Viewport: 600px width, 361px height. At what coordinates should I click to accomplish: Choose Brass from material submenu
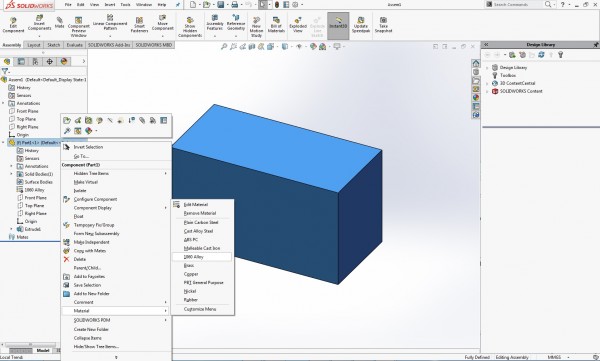pyautogui.click(x=189, y=265)
